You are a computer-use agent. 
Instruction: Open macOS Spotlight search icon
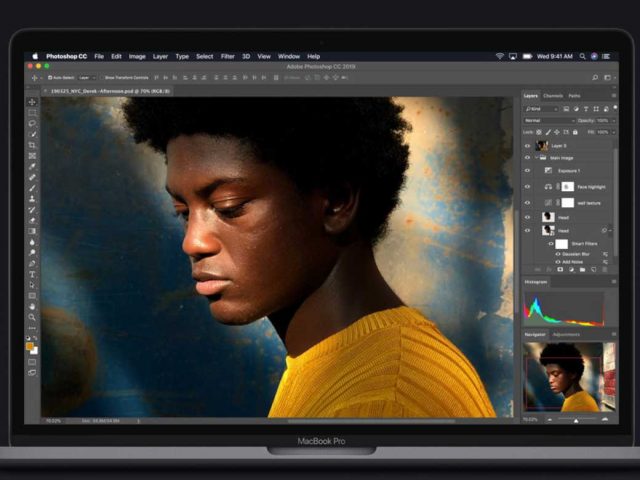pyautogui.click(x=579, y=56)
